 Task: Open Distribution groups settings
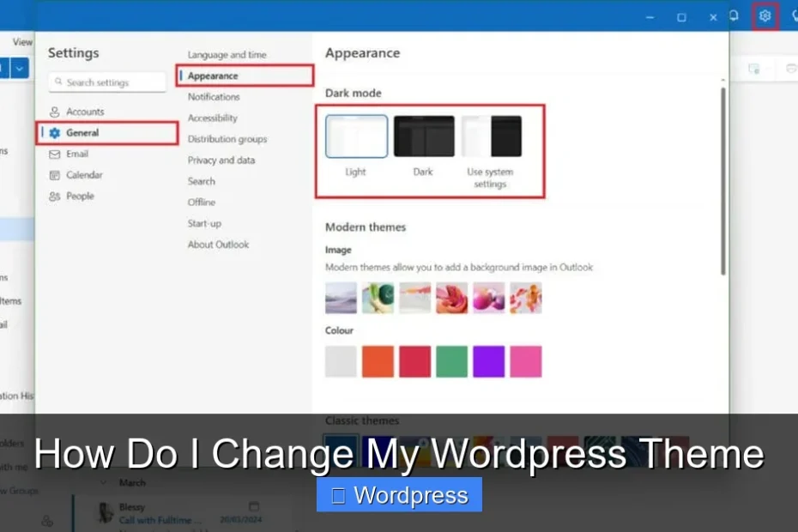227,139
